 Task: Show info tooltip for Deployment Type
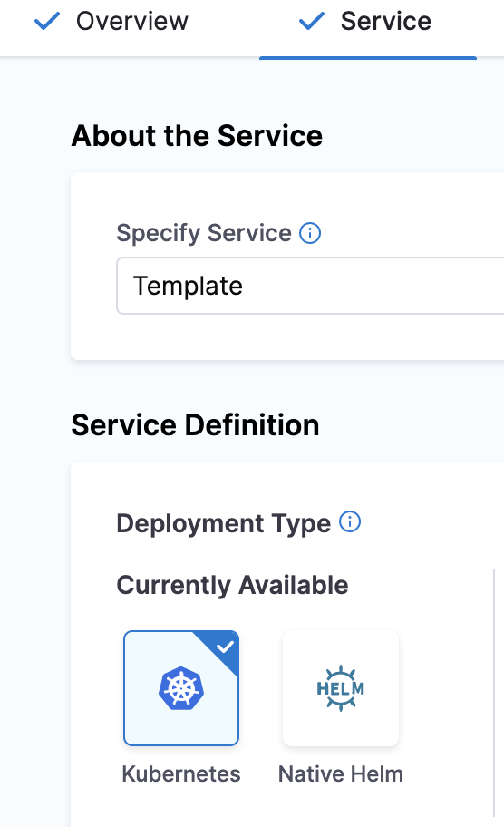click(x=350, y=521)
